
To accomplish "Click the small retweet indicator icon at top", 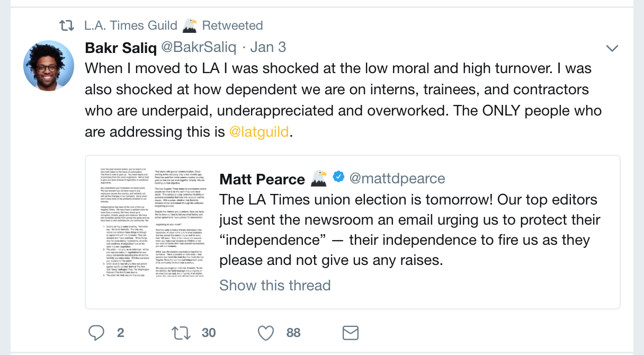I will pyautogui.click(x=67, y=25).
